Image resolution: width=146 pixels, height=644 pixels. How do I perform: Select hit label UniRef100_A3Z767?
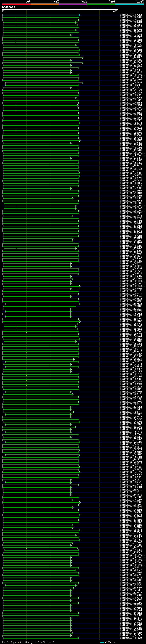(x=131, y=278)
